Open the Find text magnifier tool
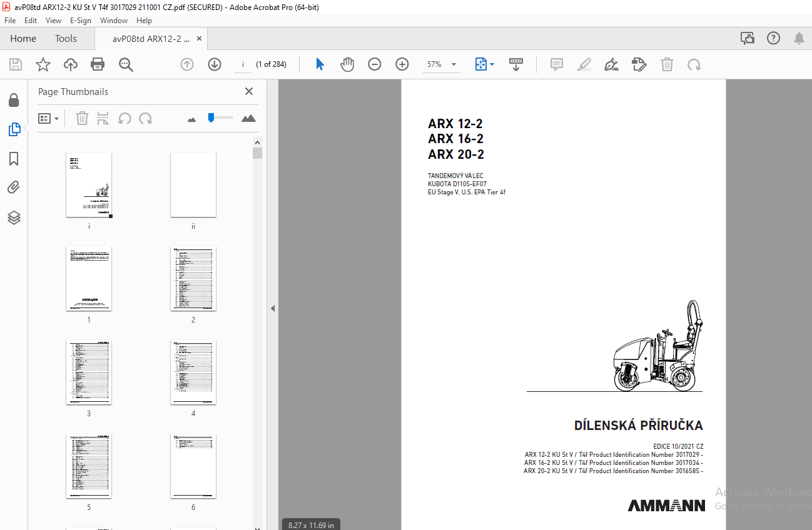Screen dimensions: 812x530 (x=126, y=64)
